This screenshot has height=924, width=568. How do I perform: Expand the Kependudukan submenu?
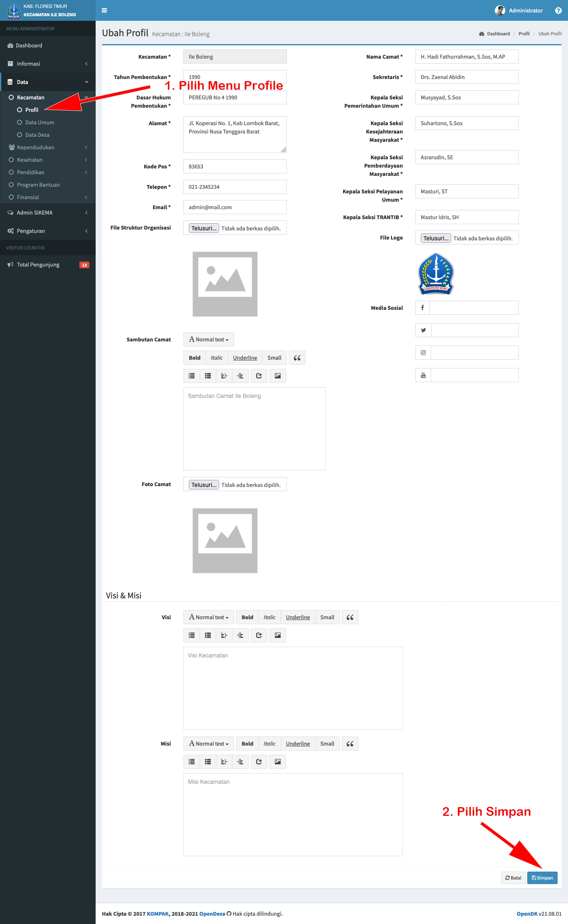click(48, 147)
